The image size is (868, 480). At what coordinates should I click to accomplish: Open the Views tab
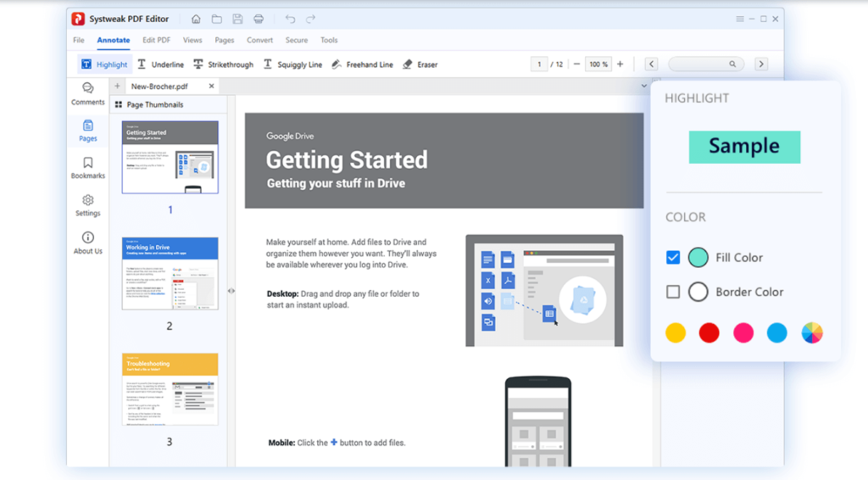192,40
